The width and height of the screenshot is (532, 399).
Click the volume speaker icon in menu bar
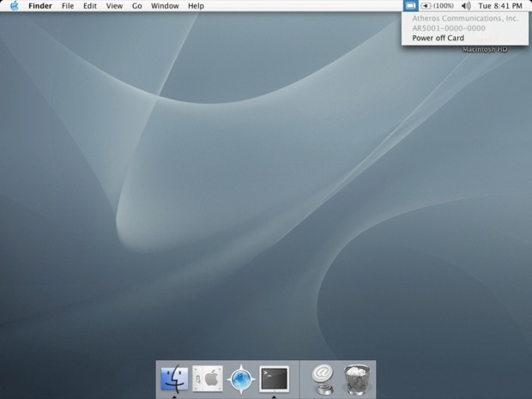(x=466, y=6)
